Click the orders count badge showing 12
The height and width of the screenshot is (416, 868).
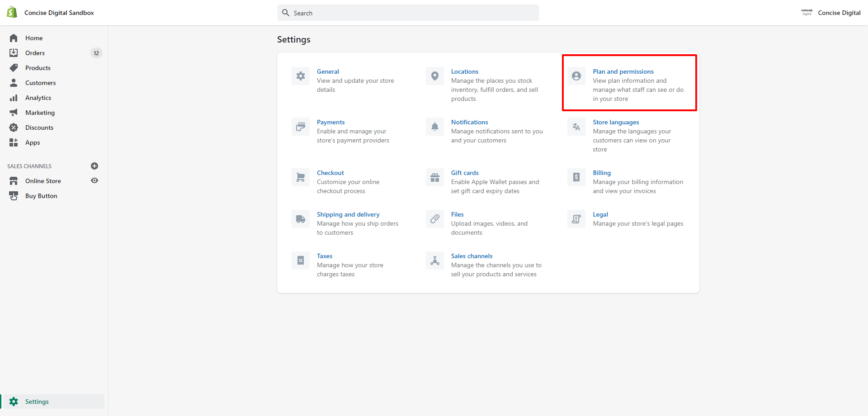[96, 53]
